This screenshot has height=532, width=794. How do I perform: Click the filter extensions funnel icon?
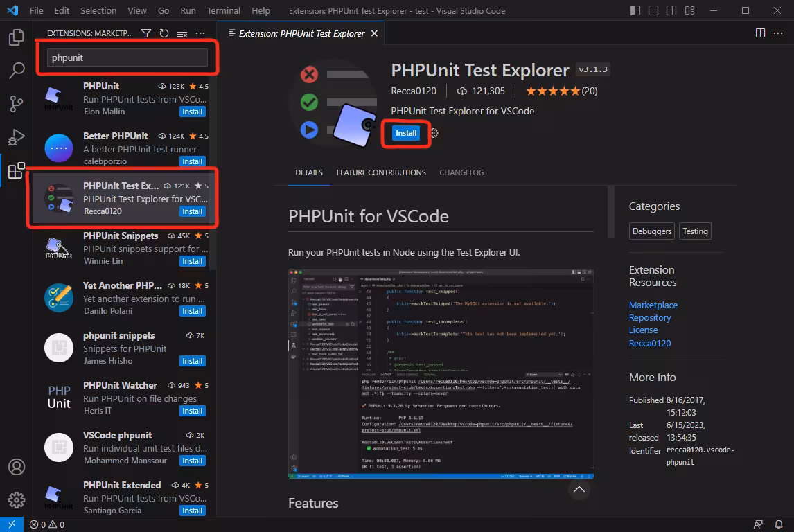[x=145, y=33]
